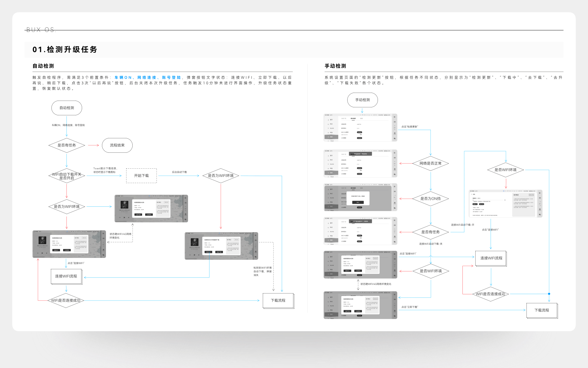
Task: Select WLAN item in topmost settings mockup sidebar
Action: [332, 128]
